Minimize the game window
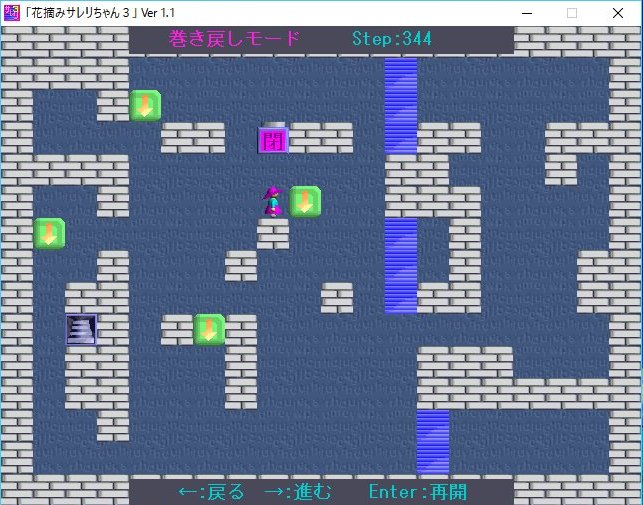This screenshot has height=505, width=643. tap(525, 13)
